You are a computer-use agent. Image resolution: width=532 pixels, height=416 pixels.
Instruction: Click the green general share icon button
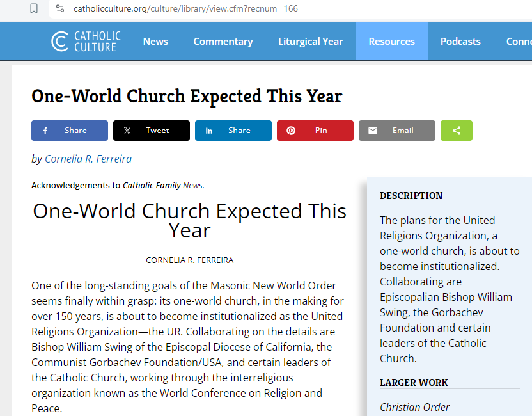(457, 131)
